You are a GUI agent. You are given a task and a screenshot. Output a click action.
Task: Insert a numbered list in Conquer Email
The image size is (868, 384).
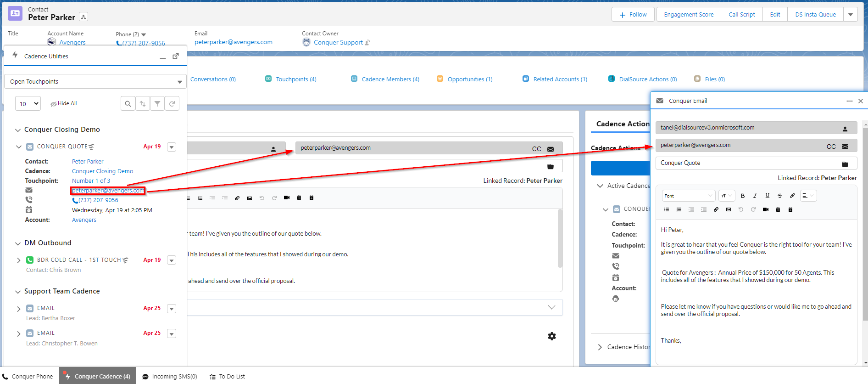coord(679,209)
